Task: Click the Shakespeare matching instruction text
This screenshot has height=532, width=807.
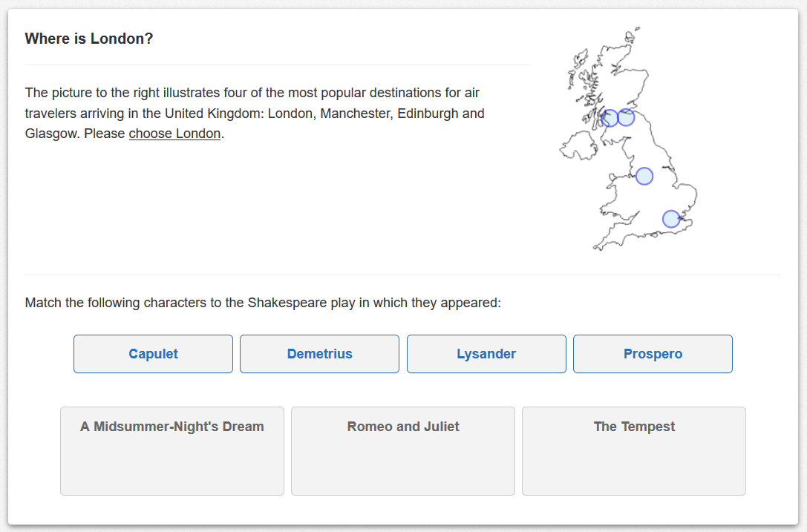Action: click(264, 303)
